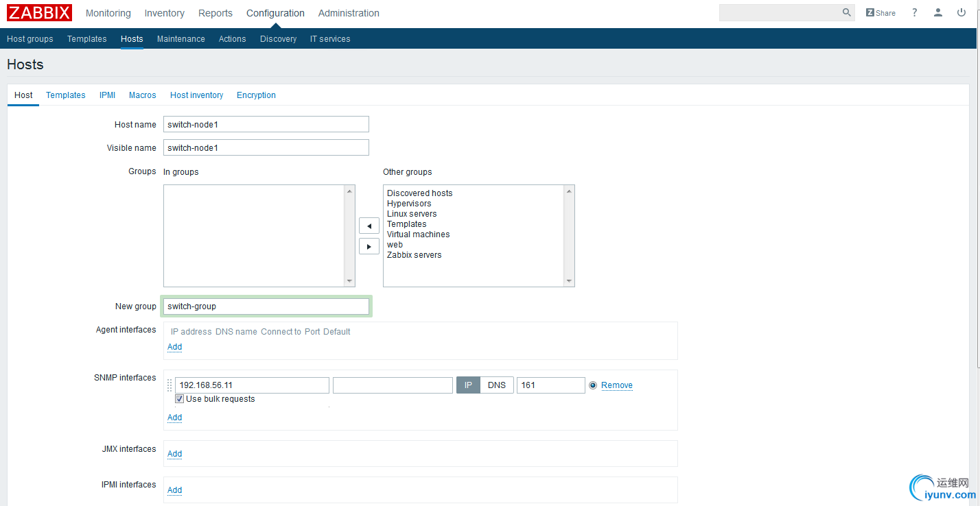This screenshot has height=506, width=980.
Task: Open the Monitoring menu
Action: click(x=108, y=13)
